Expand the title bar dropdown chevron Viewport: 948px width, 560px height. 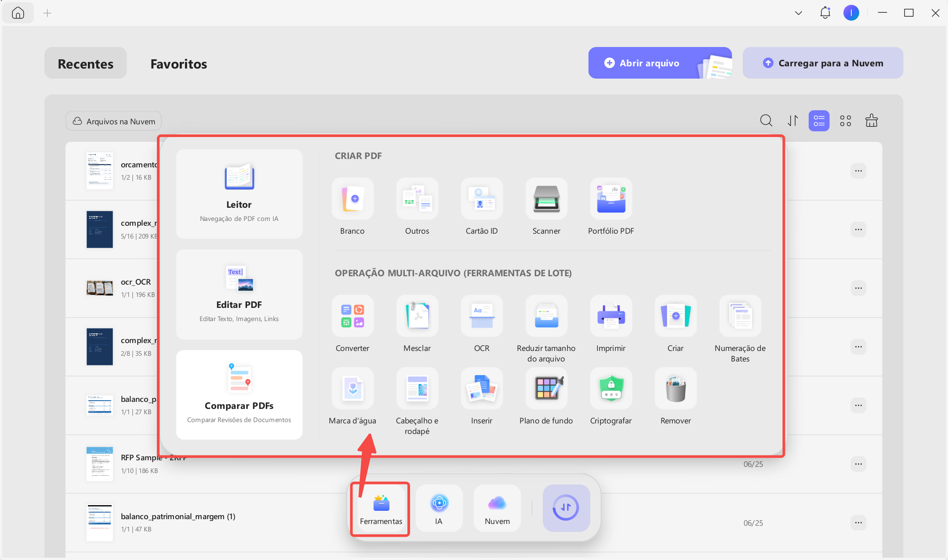(x=799, y=13)
